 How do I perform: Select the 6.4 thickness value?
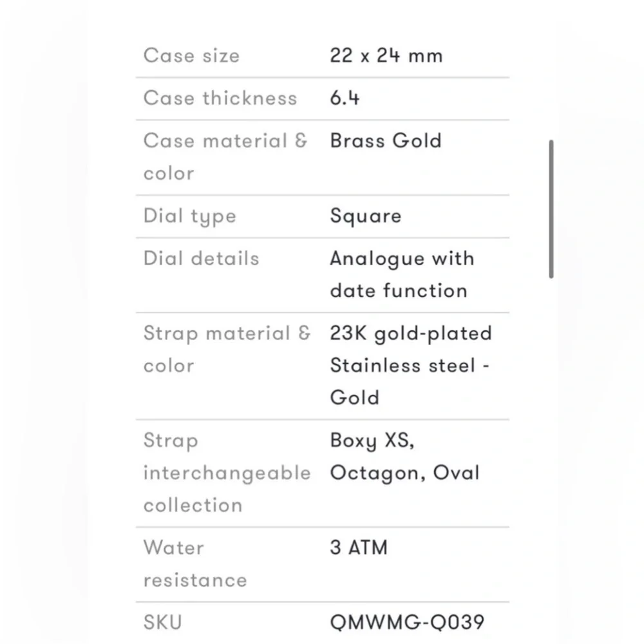[345, 99]
